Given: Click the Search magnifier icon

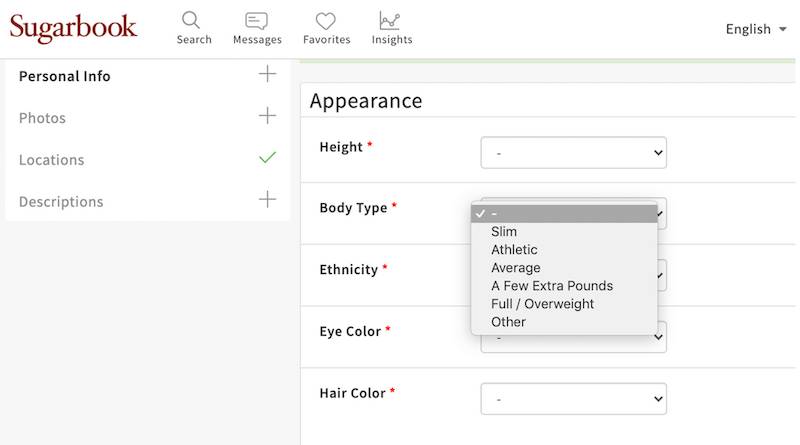Looking at the screenshot, I should coord(192,21).
